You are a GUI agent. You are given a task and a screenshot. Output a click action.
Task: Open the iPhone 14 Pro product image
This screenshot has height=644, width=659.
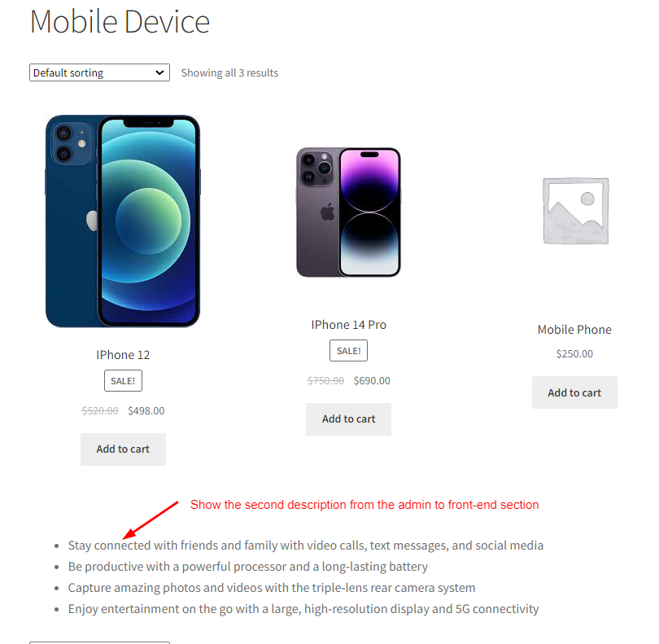pos(348,212)
